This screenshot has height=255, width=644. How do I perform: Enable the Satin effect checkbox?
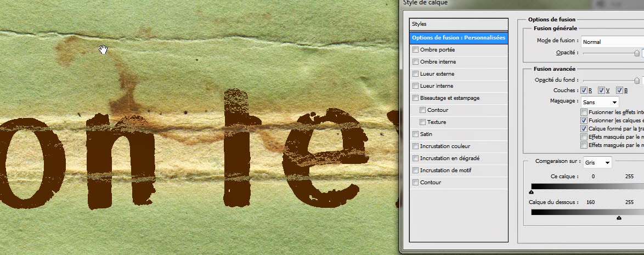point(415,134)
